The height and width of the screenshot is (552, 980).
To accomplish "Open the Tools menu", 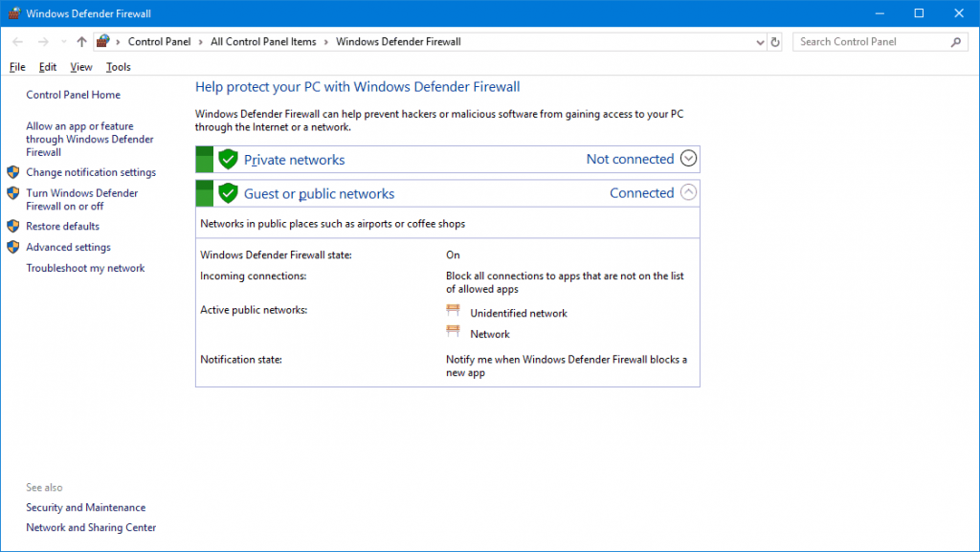I will point(119,67).
